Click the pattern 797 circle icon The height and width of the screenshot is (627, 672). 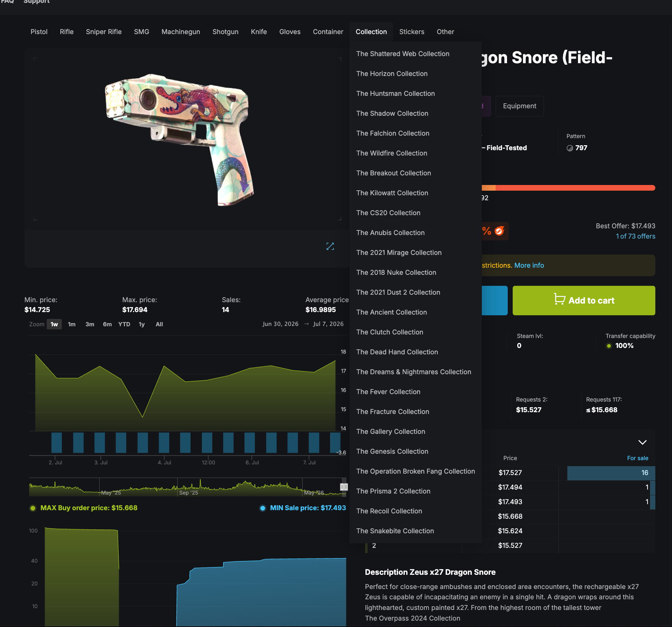(569, 148)
